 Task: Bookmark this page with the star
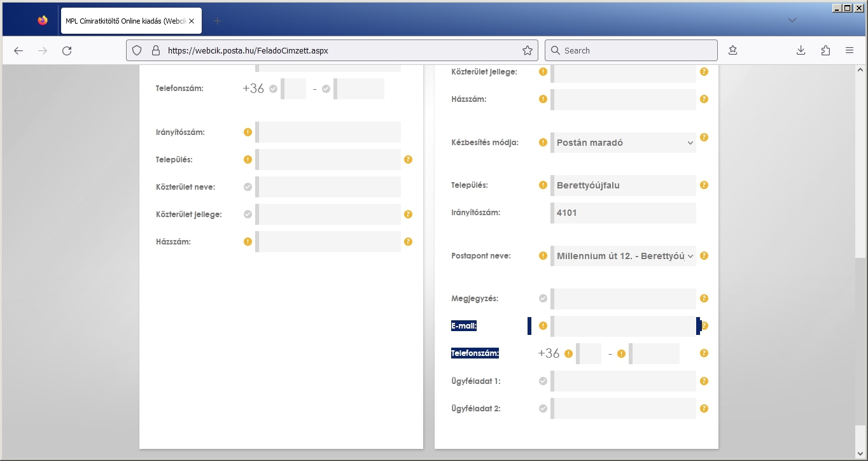(x=528, y=50)
